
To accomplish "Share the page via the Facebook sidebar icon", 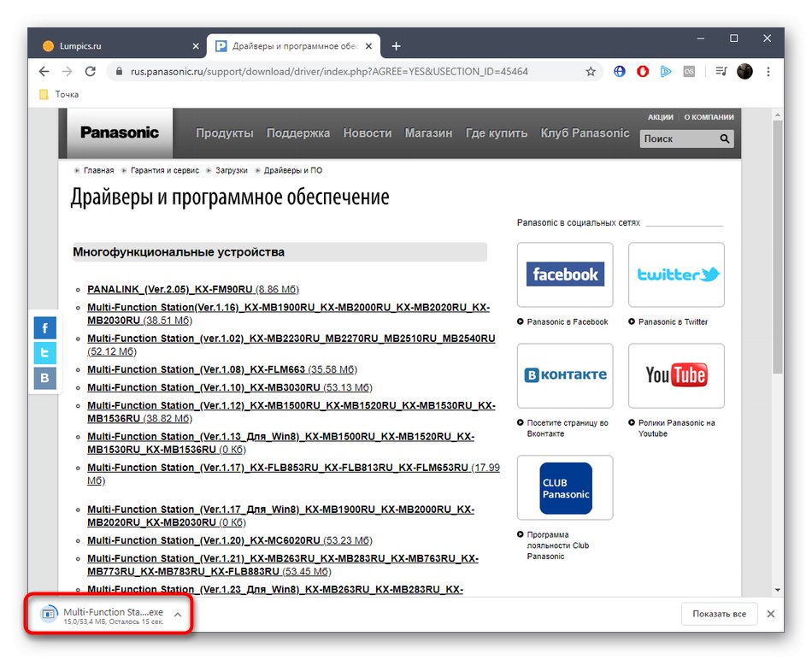I will click(44, 327).
